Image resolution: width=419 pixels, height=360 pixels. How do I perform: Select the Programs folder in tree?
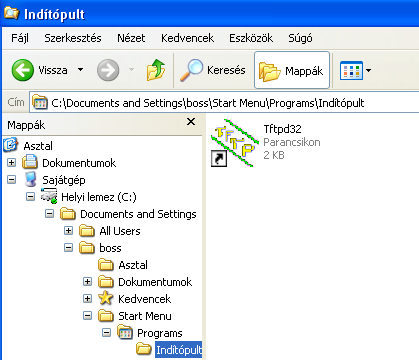point(159,333)
